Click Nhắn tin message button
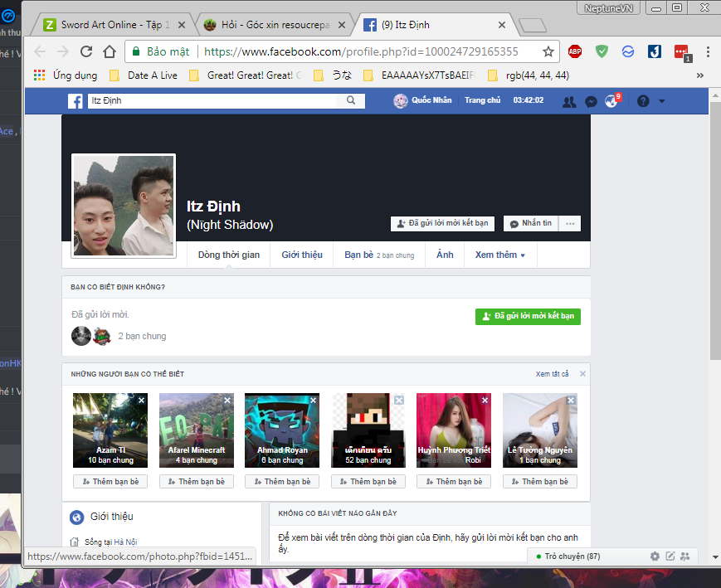This screenshot has width=721, height=588. 531,223
